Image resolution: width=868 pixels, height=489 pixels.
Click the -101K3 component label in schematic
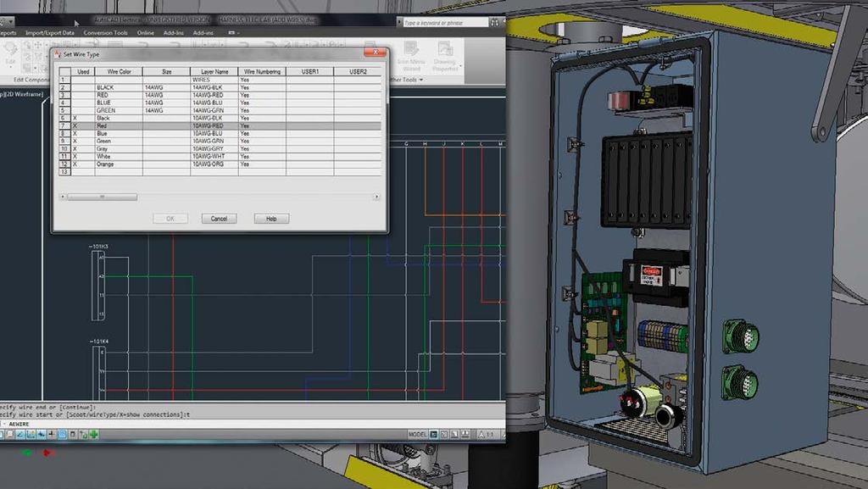tap(98, 246)
